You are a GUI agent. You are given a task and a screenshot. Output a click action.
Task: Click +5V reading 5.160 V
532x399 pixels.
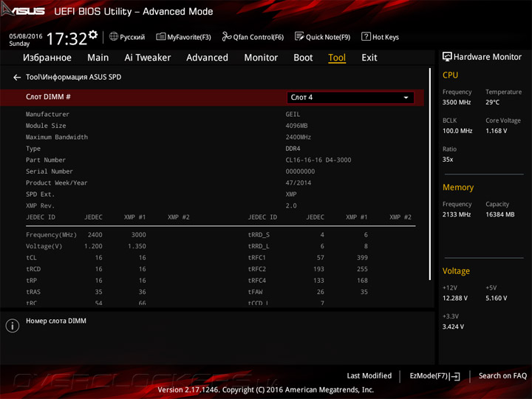[496, 299]
